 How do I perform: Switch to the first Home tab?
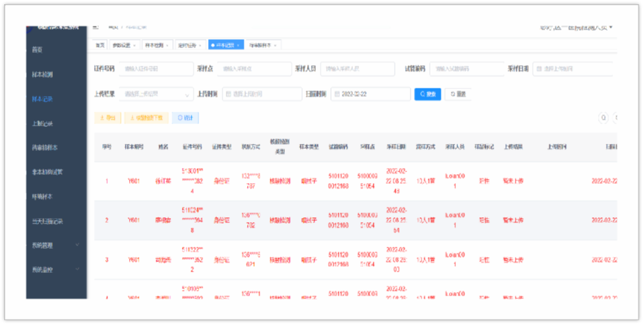(x=100, y=45)
